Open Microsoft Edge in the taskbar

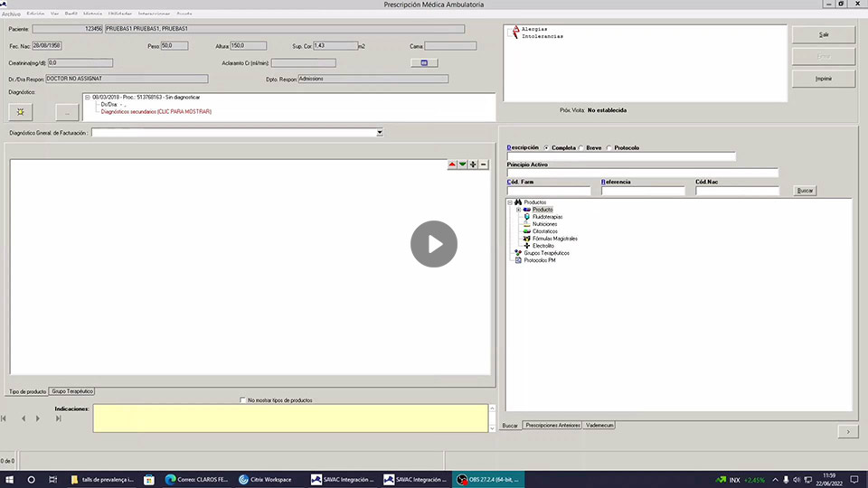(169, 480)
